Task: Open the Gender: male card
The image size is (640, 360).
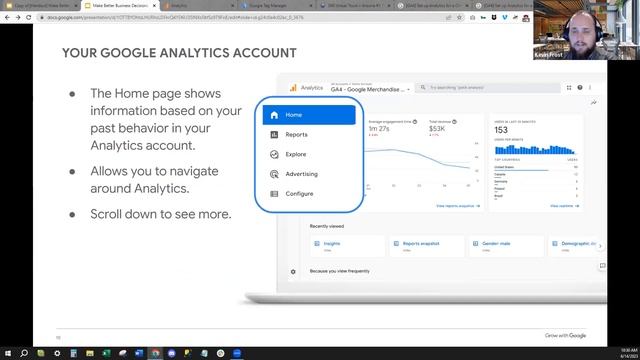Action: [x=506, y=246]
